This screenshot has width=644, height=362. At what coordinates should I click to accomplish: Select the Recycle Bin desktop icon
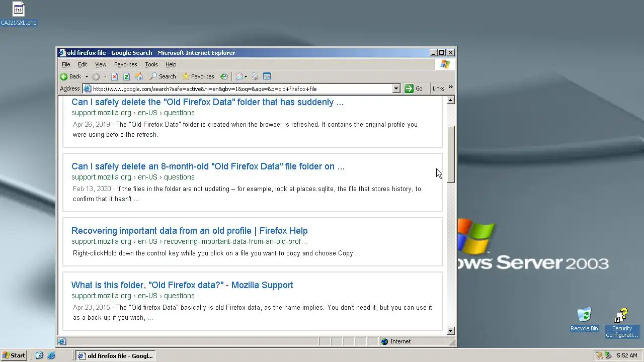click(584, 320)
